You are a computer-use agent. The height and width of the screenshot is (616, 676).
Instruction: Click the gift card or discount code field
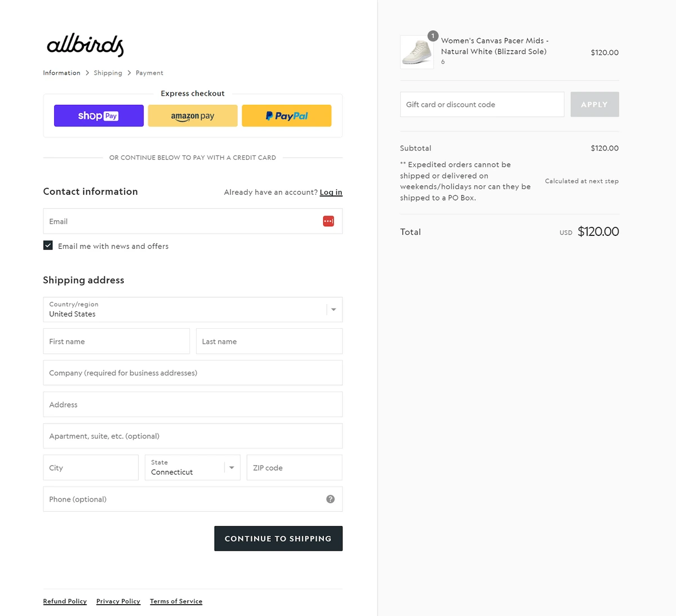pos(482,104)
